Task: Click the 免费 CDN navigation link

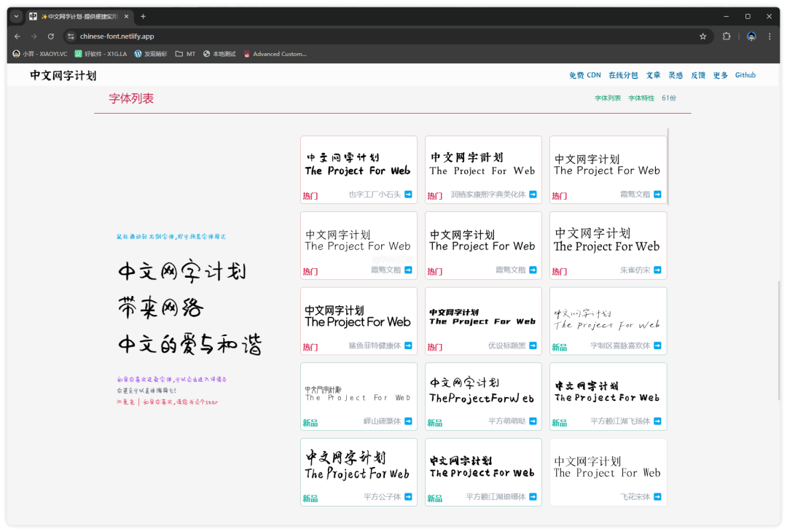Action: [x=585, y=75]
